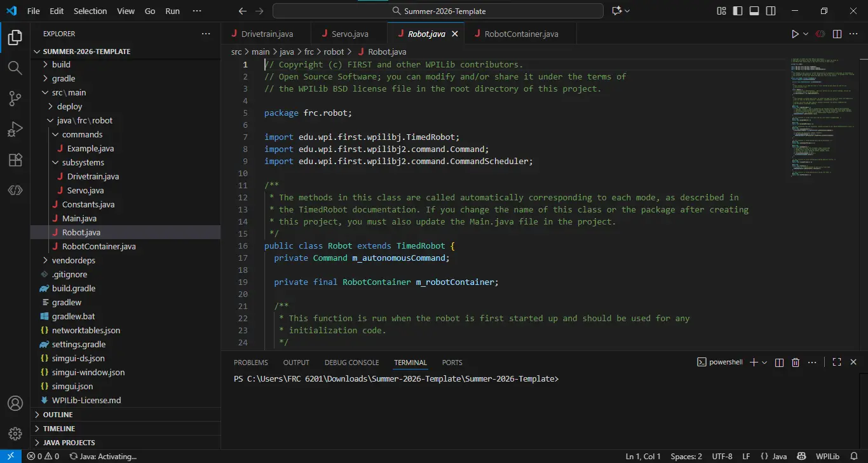
Task: Click the Summer-2026-Template search box
Action: click(x=438, y=11)
